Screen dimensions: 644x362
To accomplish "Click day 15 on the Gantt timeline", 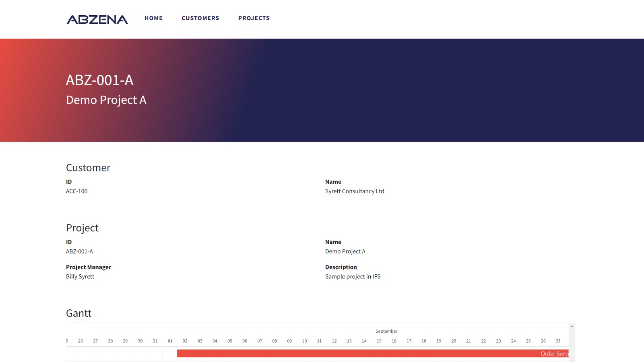I will click(379, 341).
